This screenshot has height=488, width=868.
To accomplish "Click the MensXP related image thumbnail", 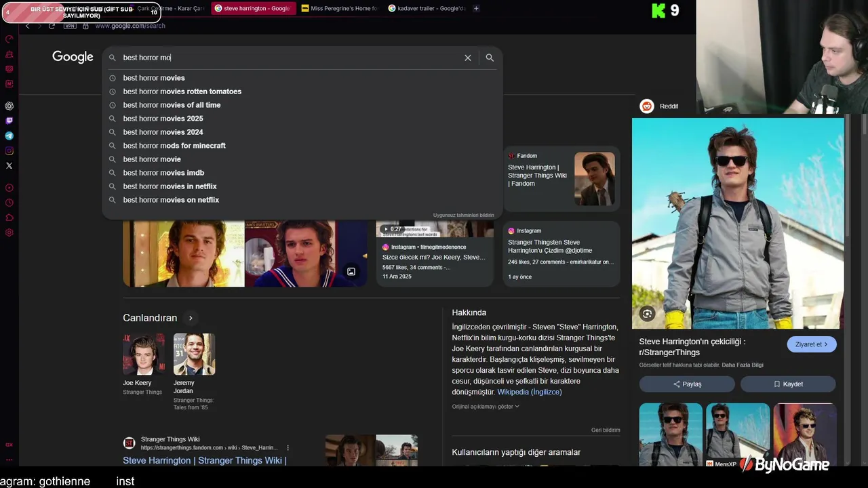I will pos(738,435).
